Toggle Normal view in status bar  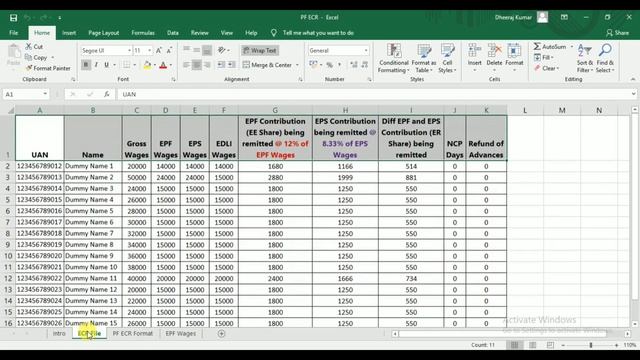coord(514,345)
